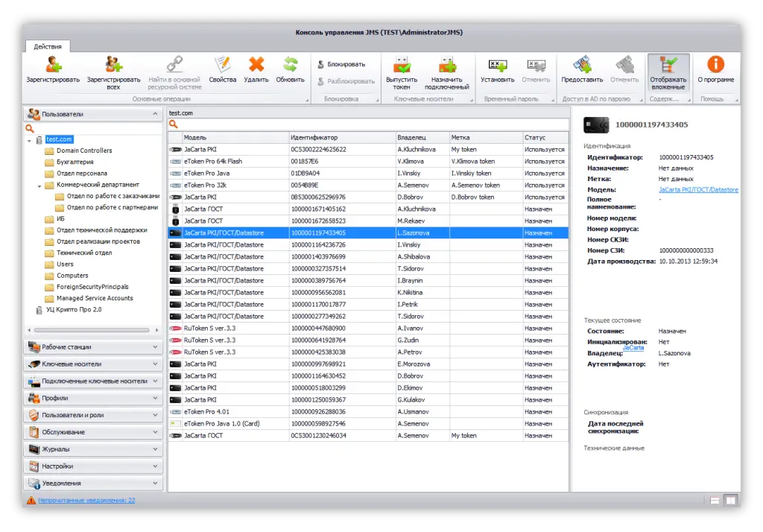Click Отменить temporary password icon
Viewport: 763px width, 532px height.
click(536, 65)
